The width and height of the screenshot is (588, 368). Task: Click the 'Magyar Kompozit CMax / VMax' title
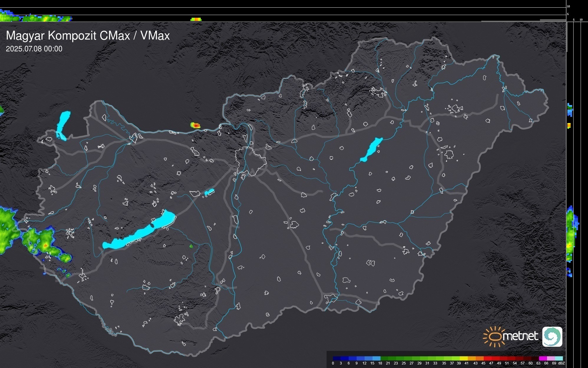pyautogui.click(x=88, y=36)
